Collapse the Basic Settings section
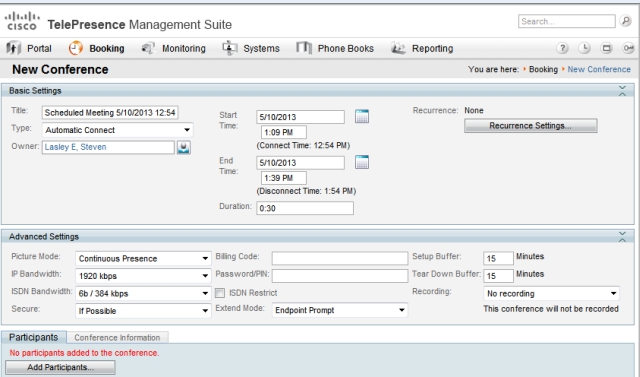640x377 pixels. 622,91
